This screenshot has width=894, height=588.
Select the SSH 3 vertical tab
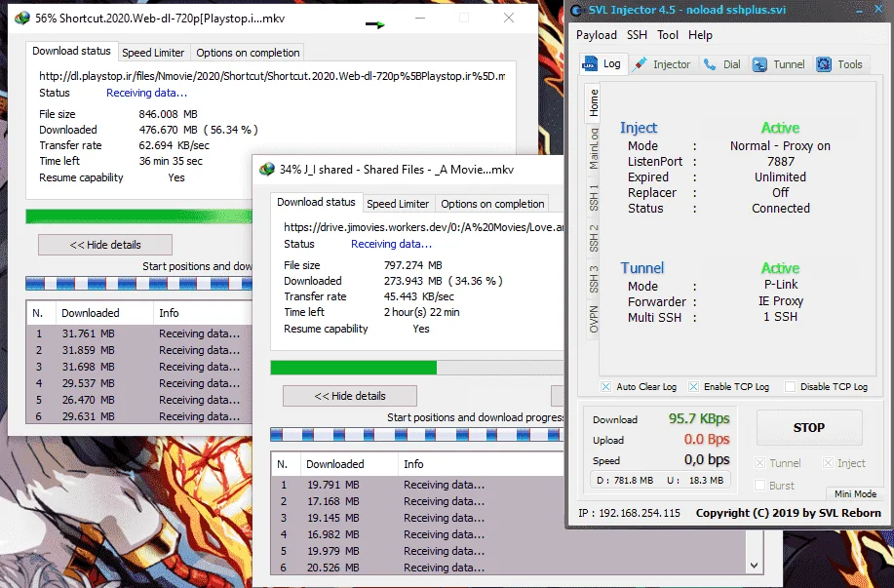pyautogui.click(x=594, y=279)
